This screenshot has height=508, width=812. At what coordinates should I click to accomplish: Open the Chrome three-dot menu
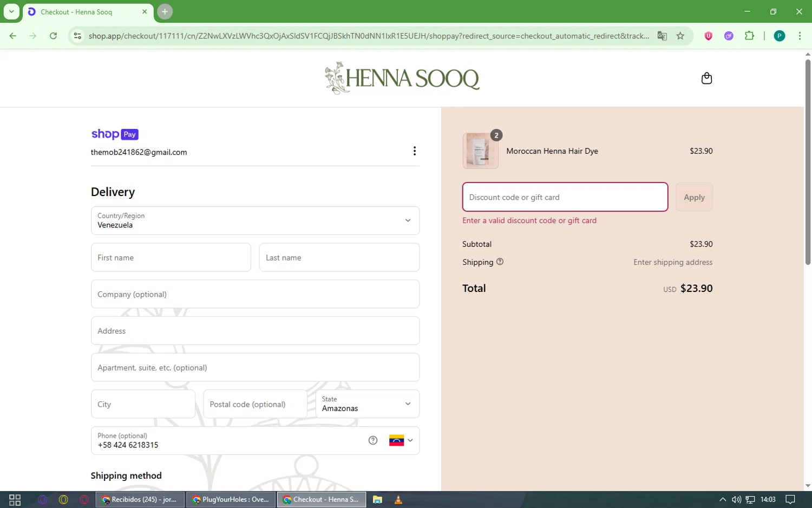pyautogui.click(x=800, y=36)
